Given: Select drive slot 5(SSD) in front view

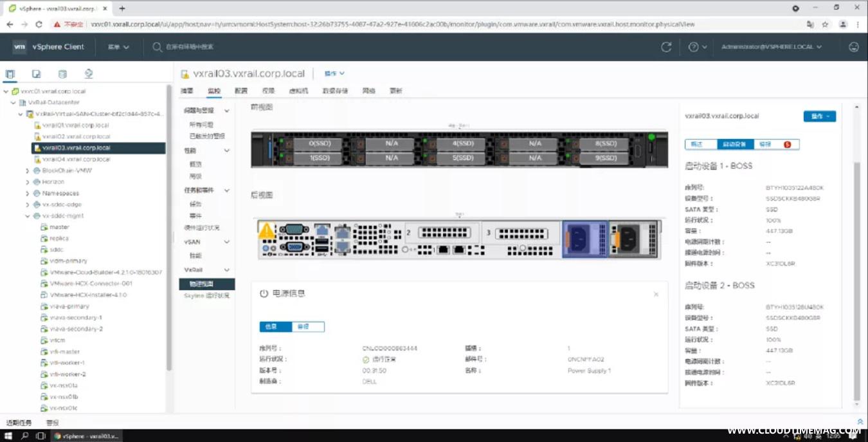Looking at the screenshot, I should point(463,158).
